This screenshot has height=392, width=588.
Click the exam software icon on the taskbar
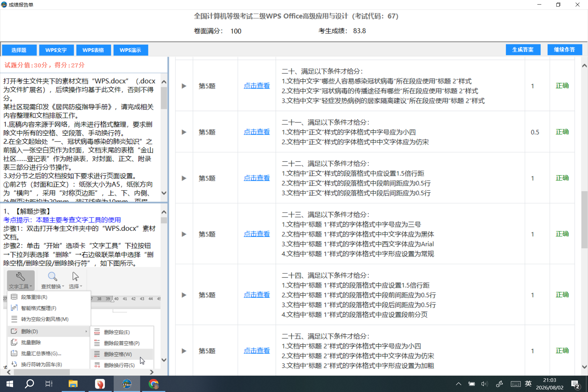coord(127,384)
